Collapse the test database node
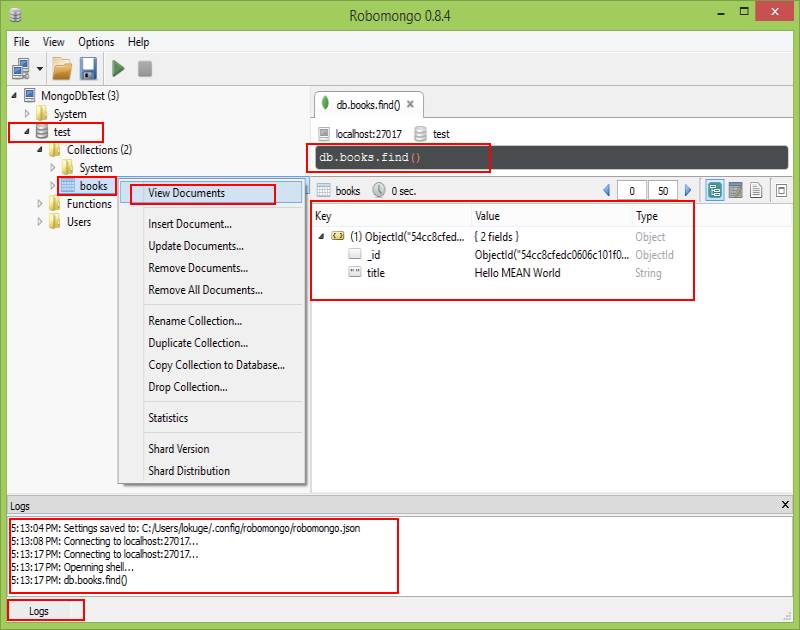 click(27, 132)
